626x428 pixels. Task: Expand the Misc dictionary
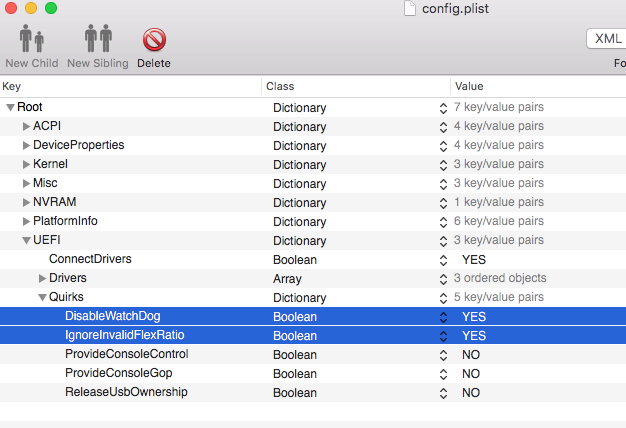coord(26,183)
